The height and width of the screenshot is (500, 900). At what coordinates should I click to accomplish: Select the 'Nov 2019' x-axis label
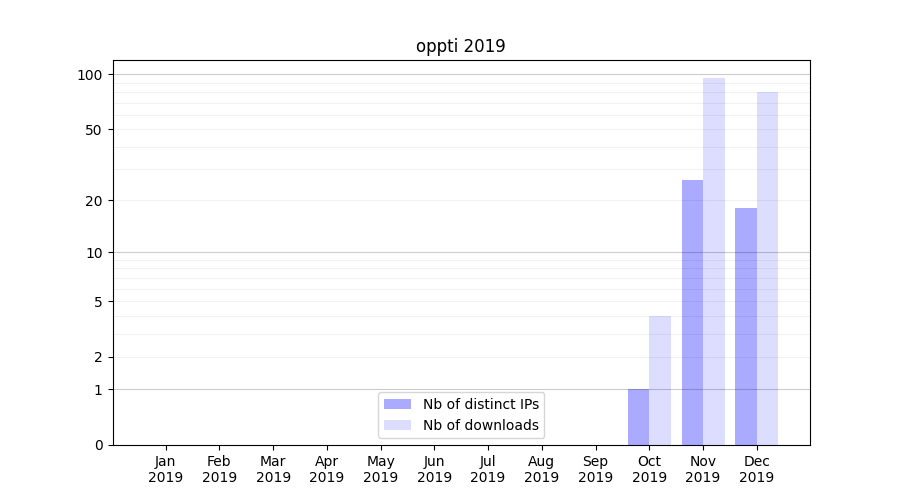click(703, 469)
